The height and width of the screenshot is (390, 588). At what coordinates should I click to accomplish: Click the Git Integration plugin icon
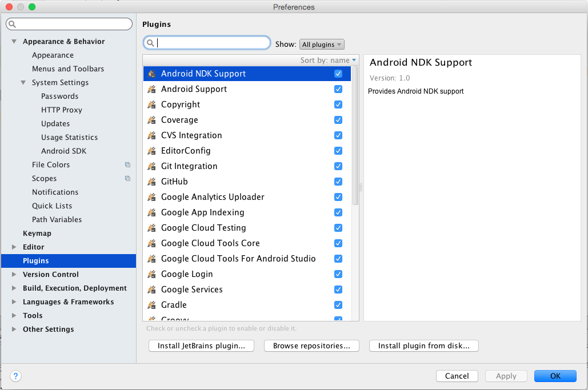click(151, 166)
